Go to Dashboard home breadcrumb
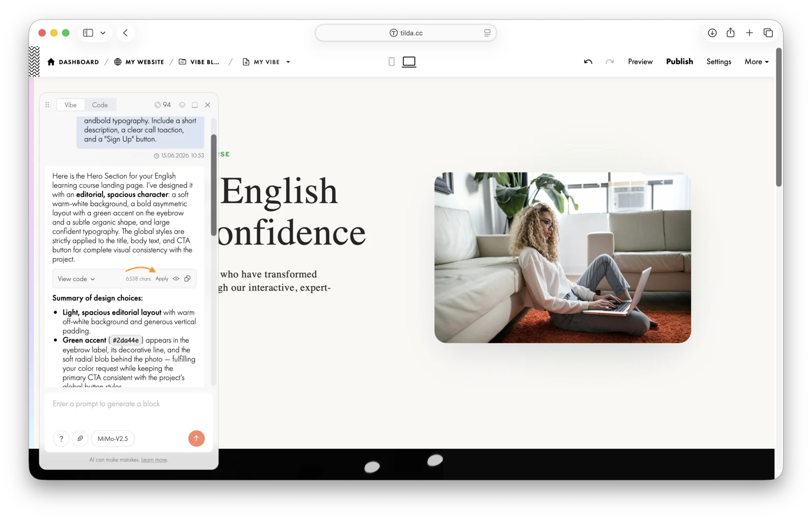The width and height of the screenshot is (812, 518). (x=73, y=62)
